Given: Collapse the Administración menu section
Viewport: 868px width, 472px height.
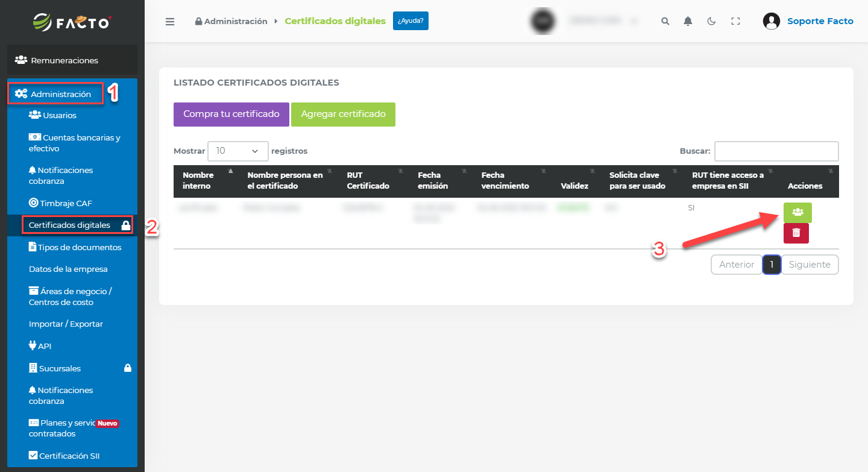Looking at the screenshot, I should (60, 94).
